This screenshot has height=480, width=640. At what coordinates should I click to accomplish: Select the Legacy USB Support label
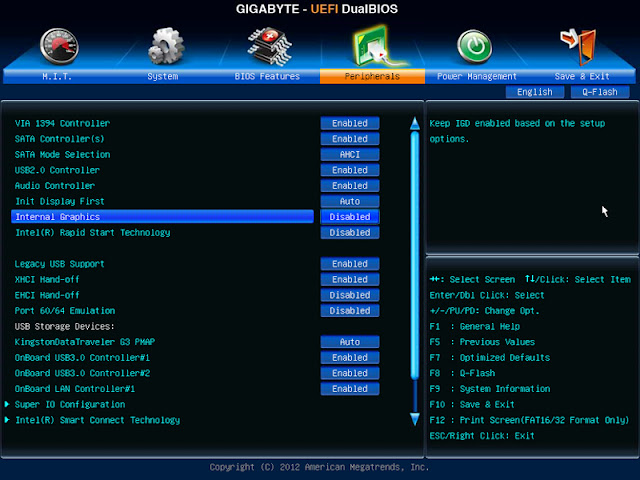pyautogui.click(x=60, y=264)
